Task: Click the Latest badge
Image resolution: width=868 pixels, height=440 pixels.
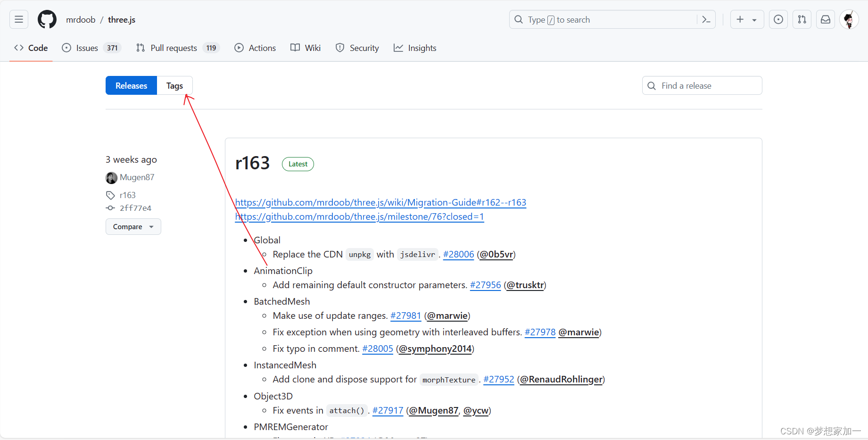Action: click(298, 164)
